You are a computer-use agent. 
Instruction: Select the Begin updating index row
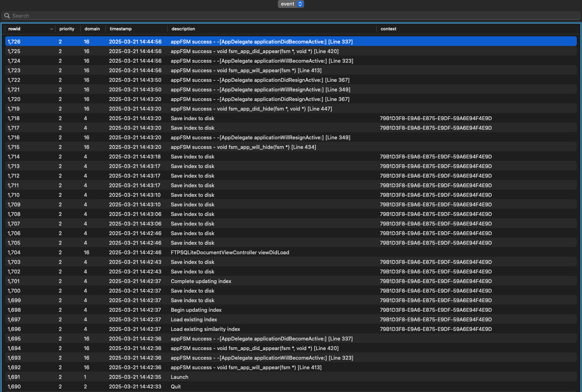pyautogui.click(x=196, y=310)
